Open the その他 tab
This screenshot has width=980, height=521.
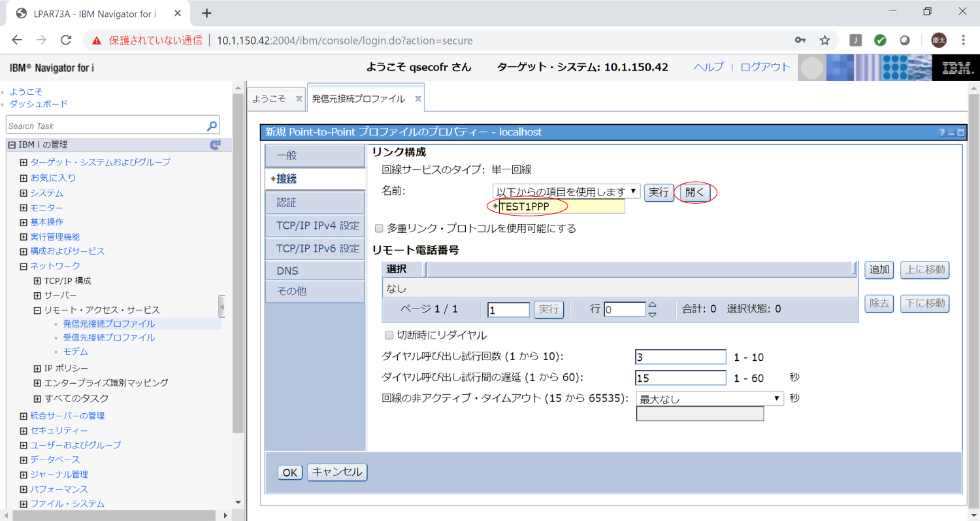(315, 292)
